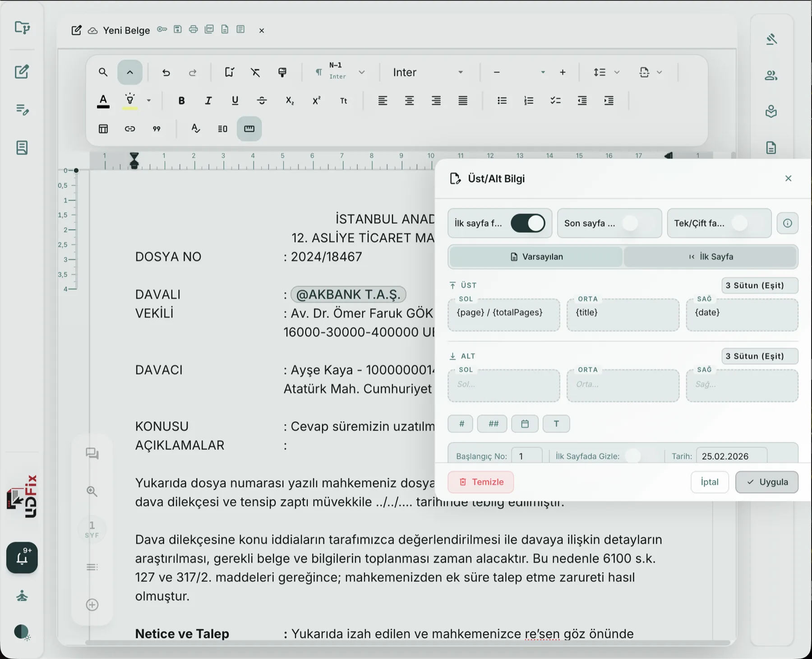Screen dimensions: 812x659
Task: Open notifications bell with 9+ badge
Action: (x=22, y=557)
